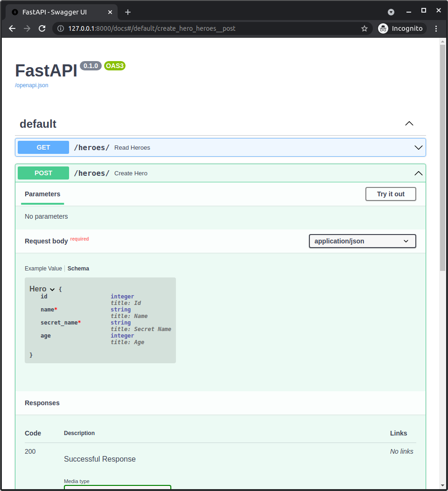Open the /openapi.json link
The height and width of the screenshot is (491, 448).
(31, 85)
